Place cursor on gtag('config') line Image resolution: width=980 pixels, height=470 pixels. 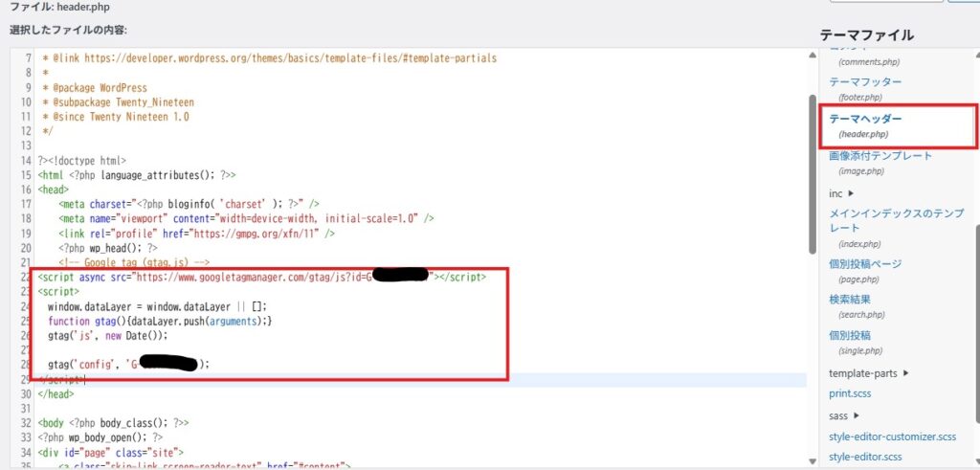pos(129,364)
